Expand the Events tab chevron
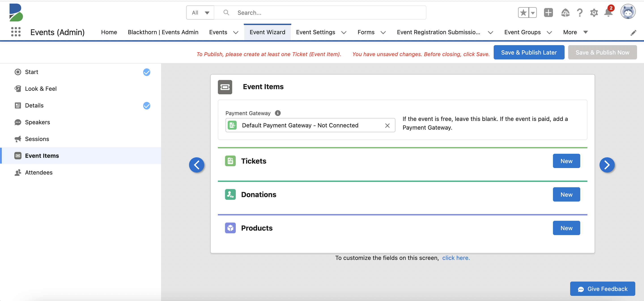Screen dimensions: 644x301 236,32
